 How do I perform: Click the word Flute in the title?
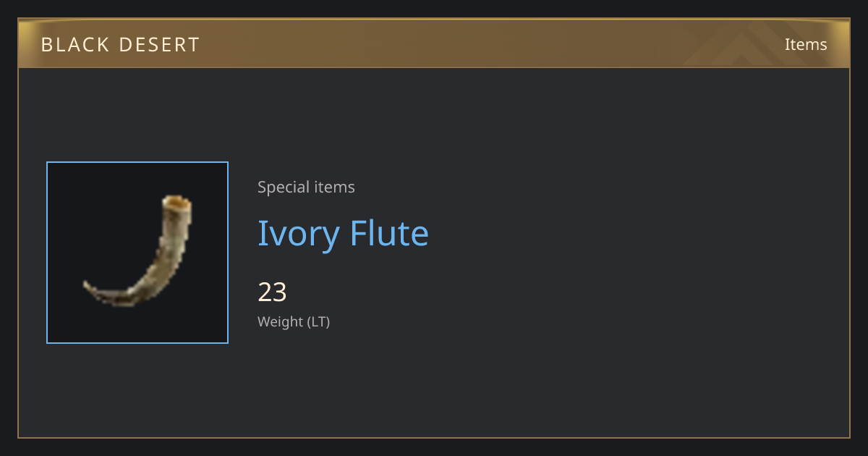coord(390,233)
